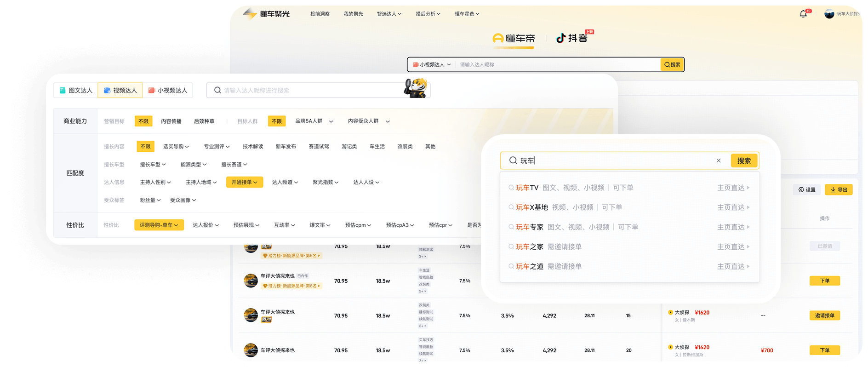
Task: Click 主页直达 for 玩车专家
Action: [733, 227]
